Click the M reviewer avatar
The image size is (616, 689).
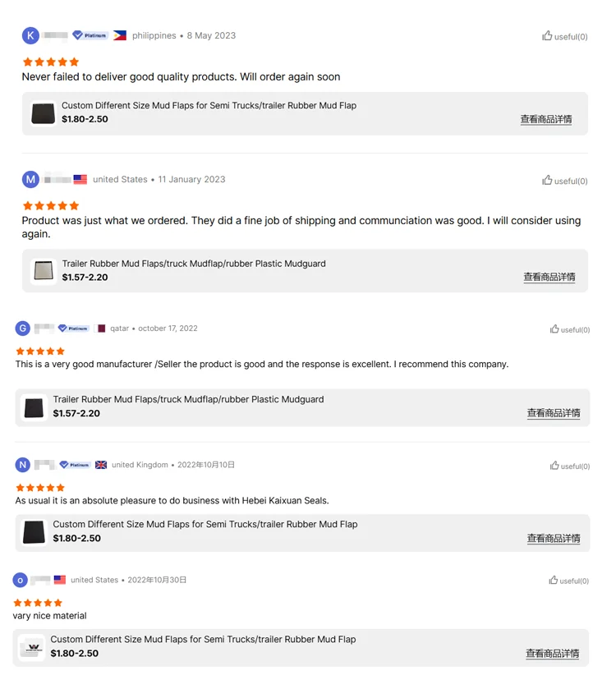pyautogui.click(x=30, y=180)
